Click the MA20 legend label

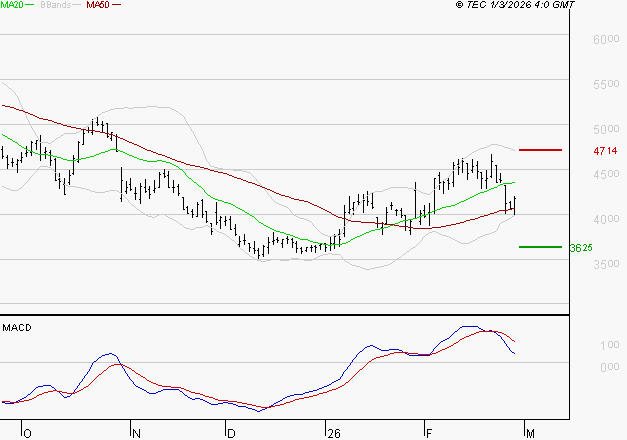(12, 6)
